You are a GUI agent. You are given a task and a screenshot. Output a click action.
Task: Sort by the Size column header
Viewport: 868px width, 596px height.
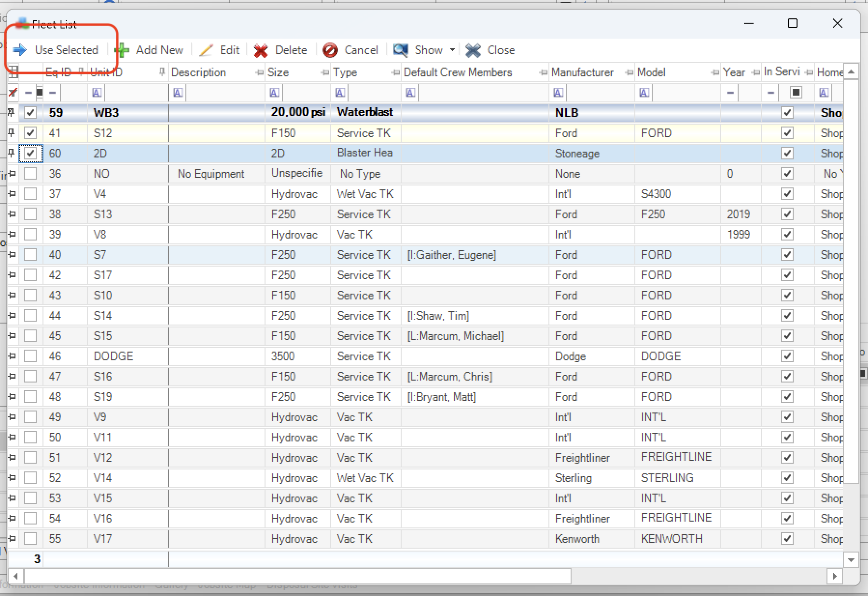[x=278, y=72]
